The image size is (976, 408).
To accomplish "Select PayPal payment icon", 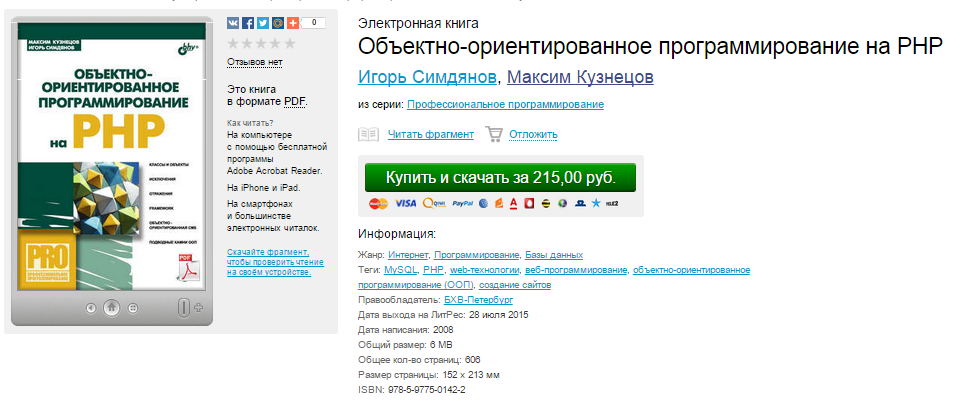I will click(x=463, y=204).
